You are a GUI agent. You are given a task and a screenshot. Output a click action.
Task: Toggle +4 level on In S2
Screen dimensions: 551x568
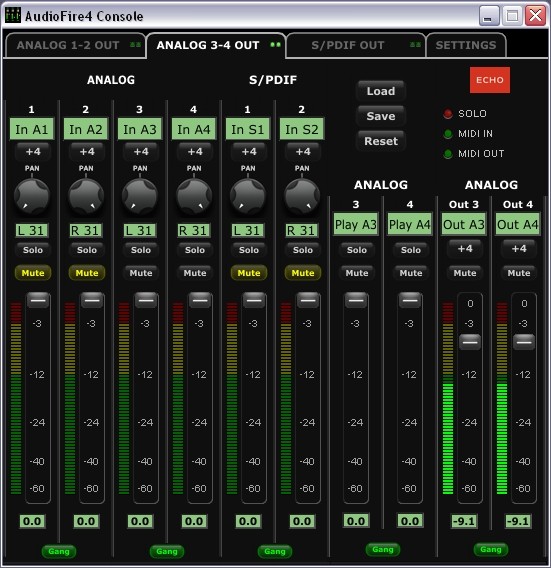302,151
